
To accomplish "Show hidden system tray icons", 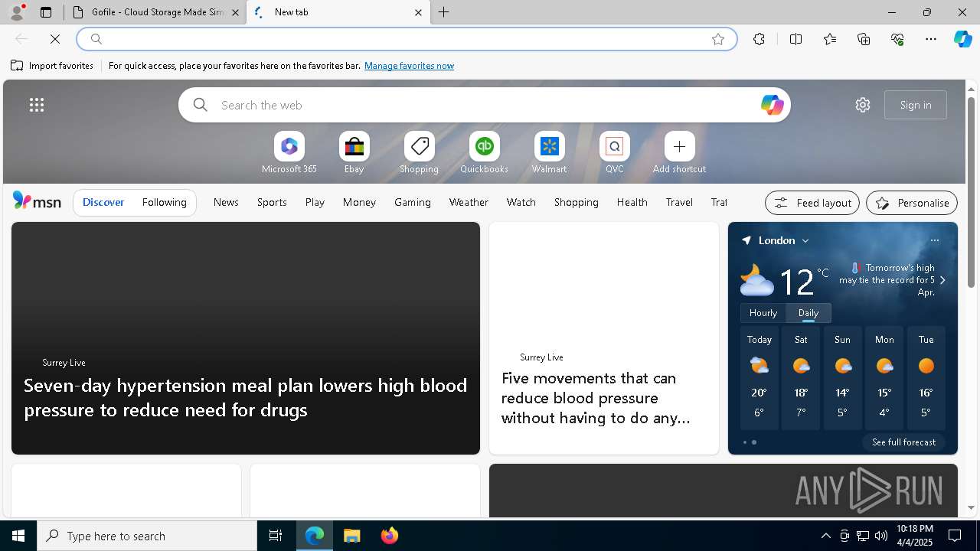I will (x=826, y=536).
